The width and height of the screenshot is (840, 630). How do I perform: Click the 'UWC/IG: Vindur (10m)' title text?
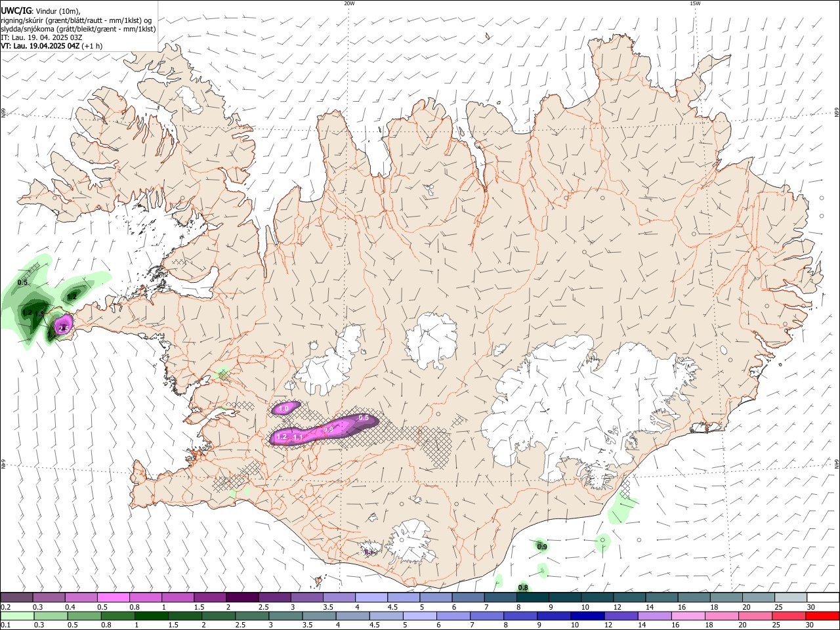click(x=40, y=11)
